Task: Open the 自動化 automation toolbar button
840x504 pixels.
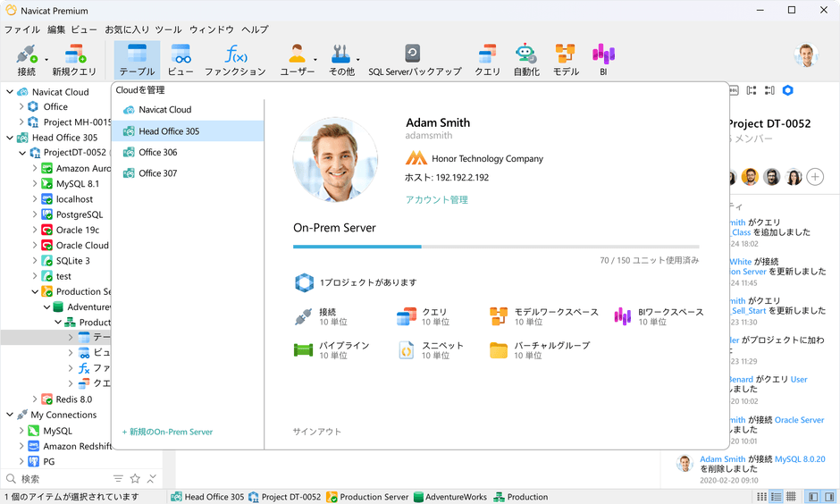Action: 526,60
